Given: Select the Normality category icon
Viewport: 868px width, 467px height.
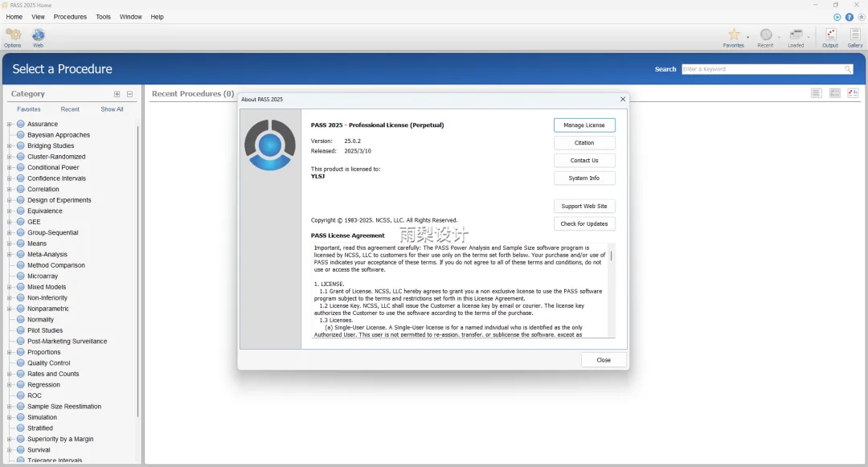Looking at the screenshot, I should click(x=20, y=319).
